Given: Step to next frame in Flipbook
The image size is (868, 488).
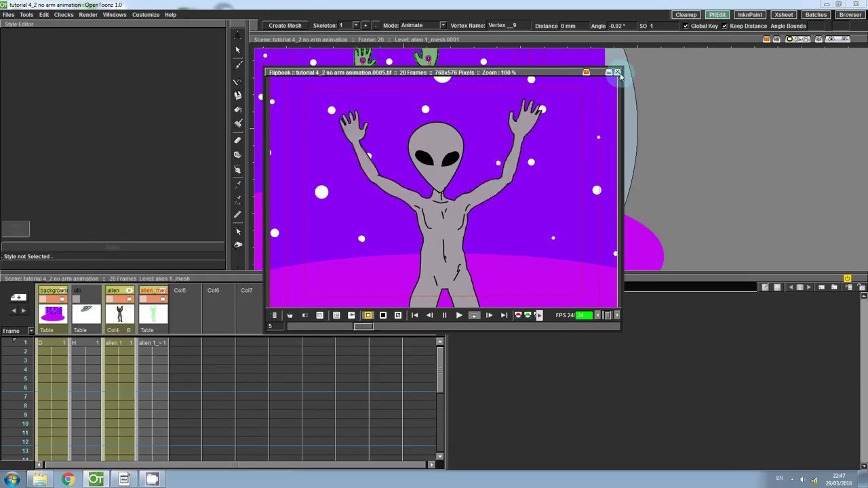Looking at the screenshot, I should [x=489, y=315].
